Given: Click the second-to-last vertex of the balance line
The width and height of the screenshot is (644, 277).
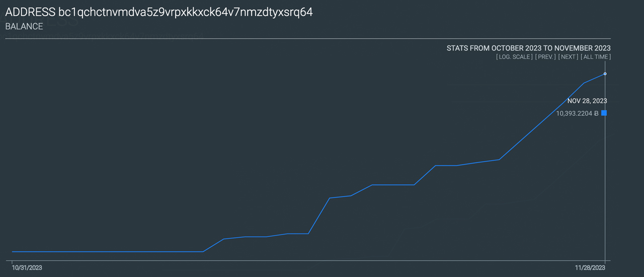Looking at the screenshot, I should (584, 83).
